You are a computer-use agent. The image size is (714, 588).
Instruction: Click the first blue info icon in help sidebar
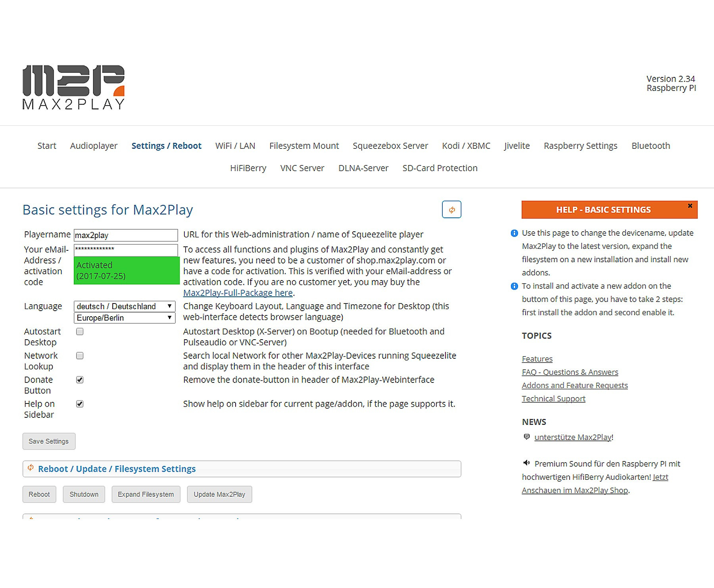coord(514,233)
